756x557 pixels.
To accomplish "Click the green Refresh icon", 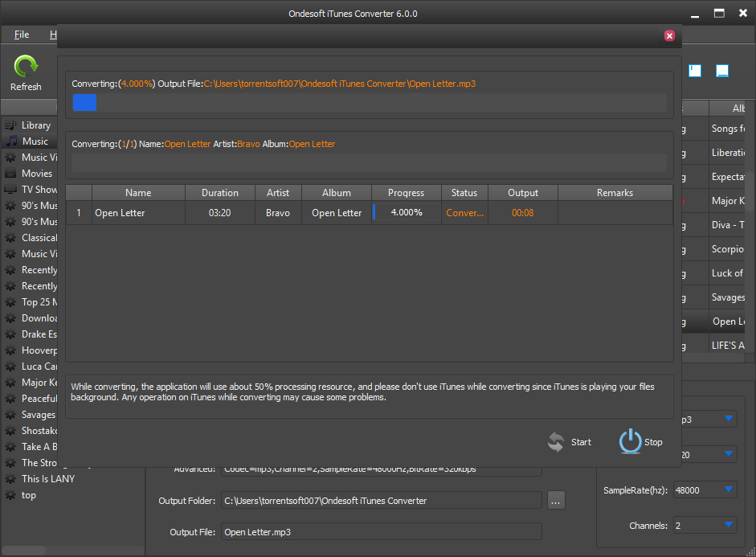I will click(x=26, y=66).
